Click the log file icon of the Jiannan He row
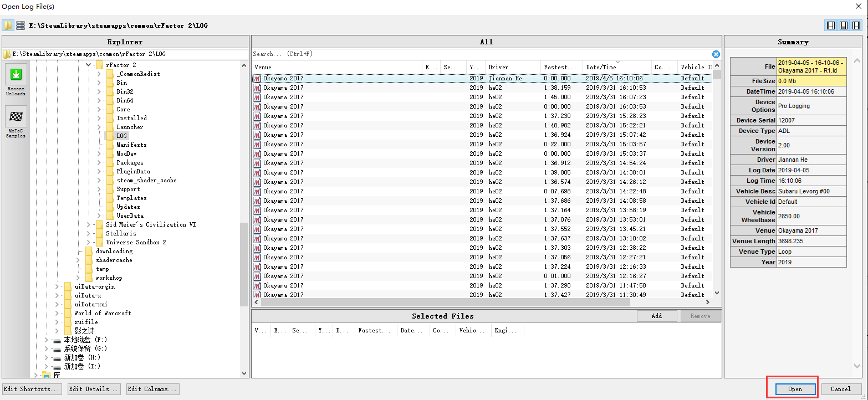The height and width of the screenshot is (400, 868). point(257,79)
